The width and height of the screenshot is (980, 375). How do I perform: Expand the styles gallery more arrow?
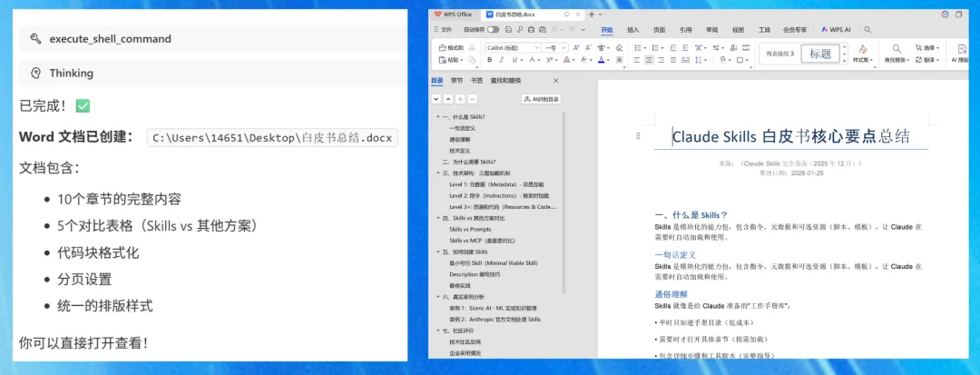(845, 61)
